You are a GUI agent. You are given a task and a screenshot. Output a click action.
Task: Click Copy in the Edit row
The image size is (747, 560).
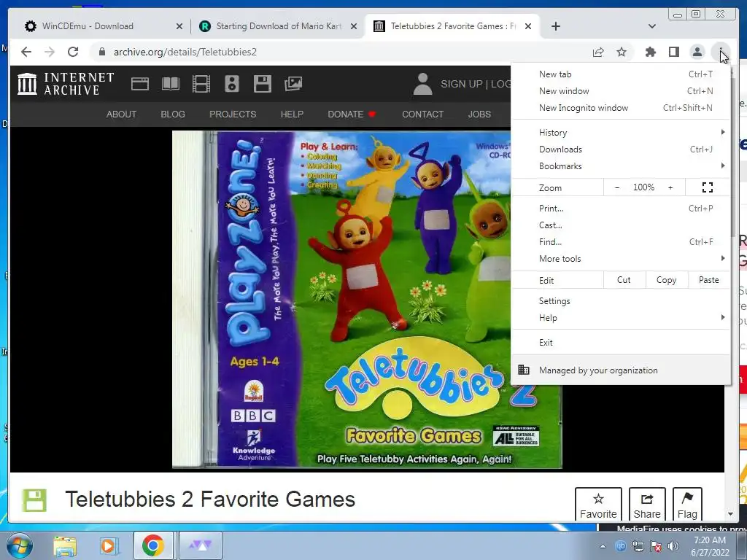tap(667, 280)
